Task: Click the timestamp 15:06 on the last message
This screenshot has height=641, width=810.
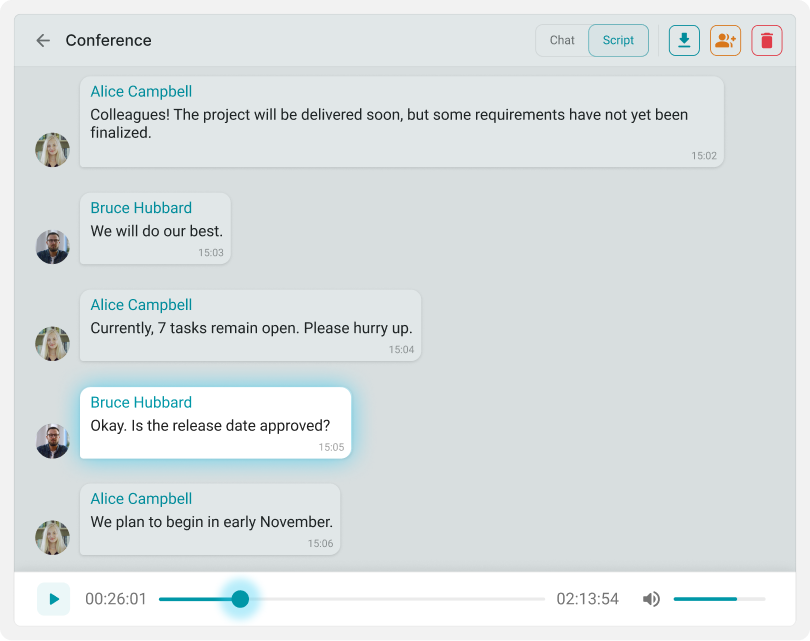Action: click(319, 545)
